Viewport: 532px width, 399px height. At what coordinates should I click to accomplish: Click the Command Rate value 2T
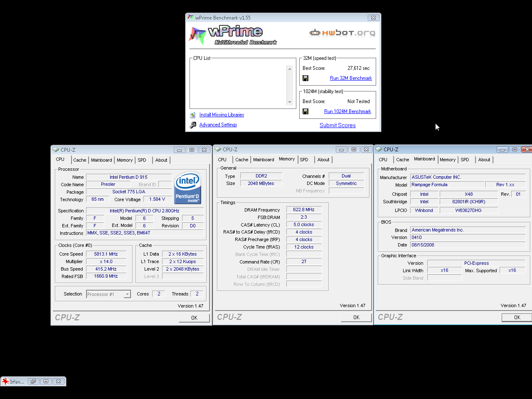304,262
